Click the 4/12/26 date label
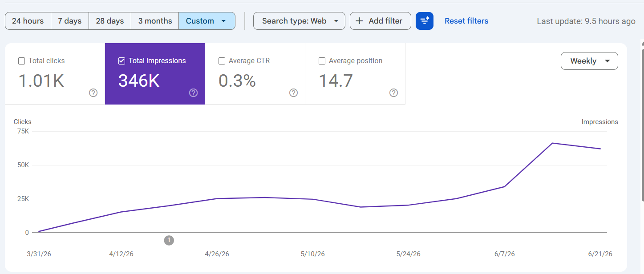This screenshot has width=644, height=274. [x=121, y=254]
